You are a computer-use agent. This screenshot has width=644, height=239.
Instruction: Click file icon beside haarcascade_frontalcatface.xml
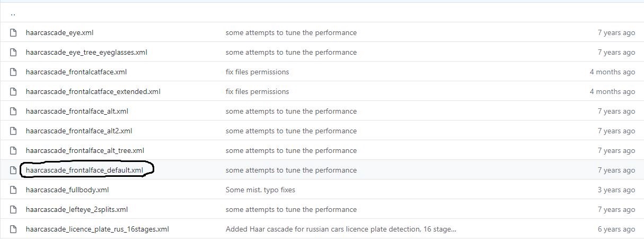coord(14,72)
